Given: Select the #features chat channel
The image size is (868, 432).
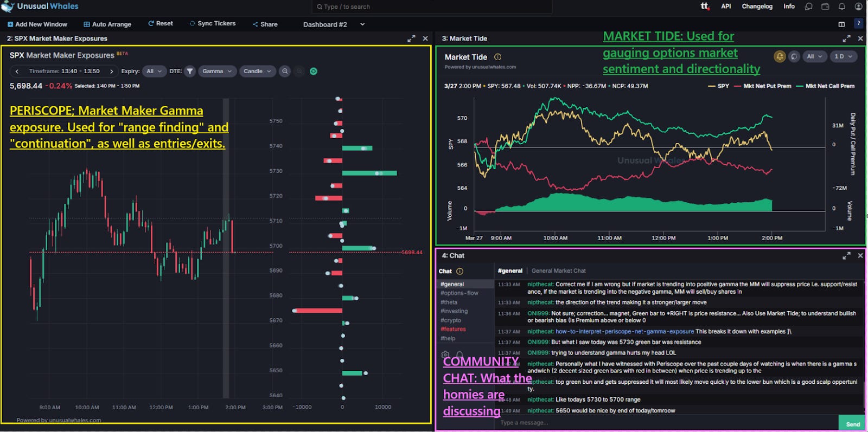Looking at the screenshot, I should tap(453, 329).
